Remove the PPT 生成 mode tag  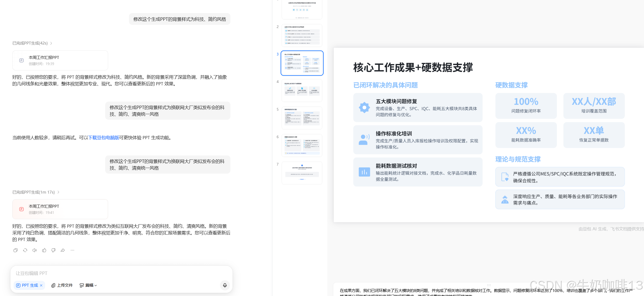pyautogui.click(x=41, y=285)
